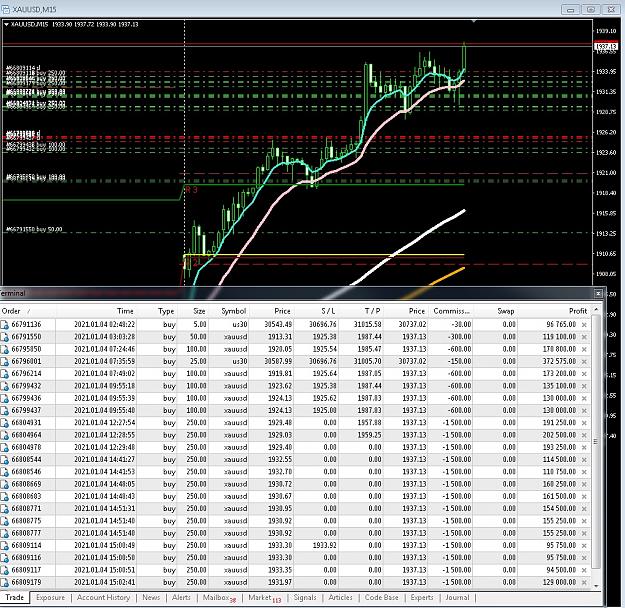This screenshot has height=608, width=625.
Task: Sort the table by Profit column header
Action: (578, 311)
